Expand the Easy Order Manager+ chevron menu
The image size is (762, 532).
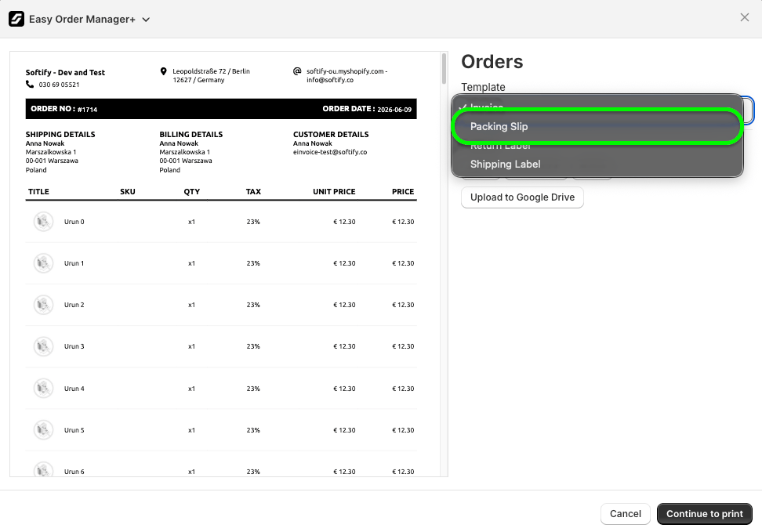(146, 20)
